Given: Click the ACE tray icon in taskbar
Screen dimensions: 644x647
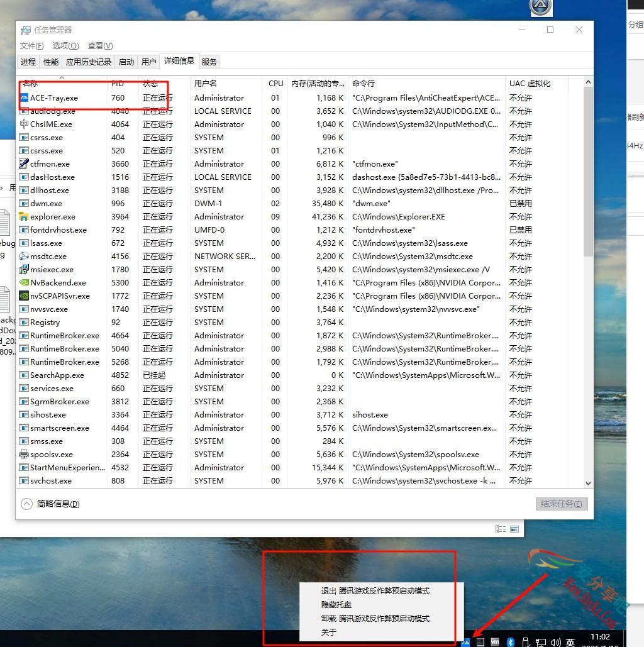Looking at the screenshot, I should pos(466,642).
